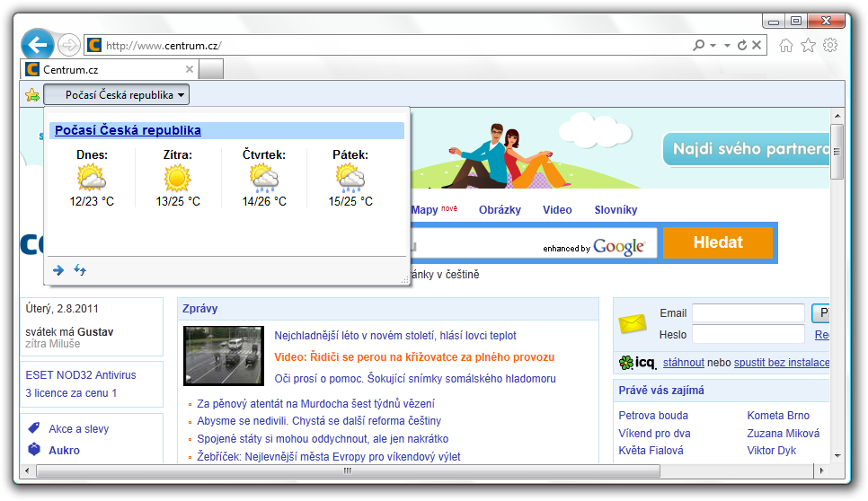The image size is (868, 501).
Task: Open the Květa Fialová link
Action: (651, 451)
